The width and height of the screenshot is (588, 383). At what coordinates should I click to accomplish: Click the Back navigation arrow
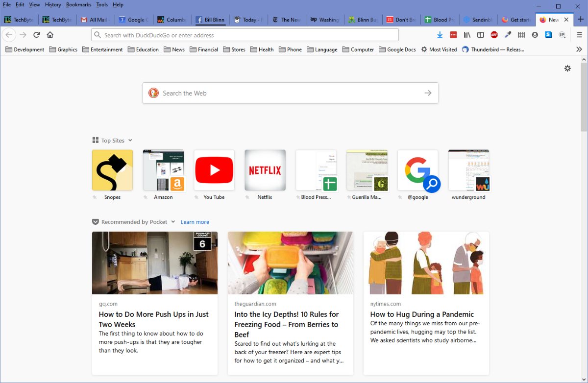pyautogui.click(x=9, y=35)
